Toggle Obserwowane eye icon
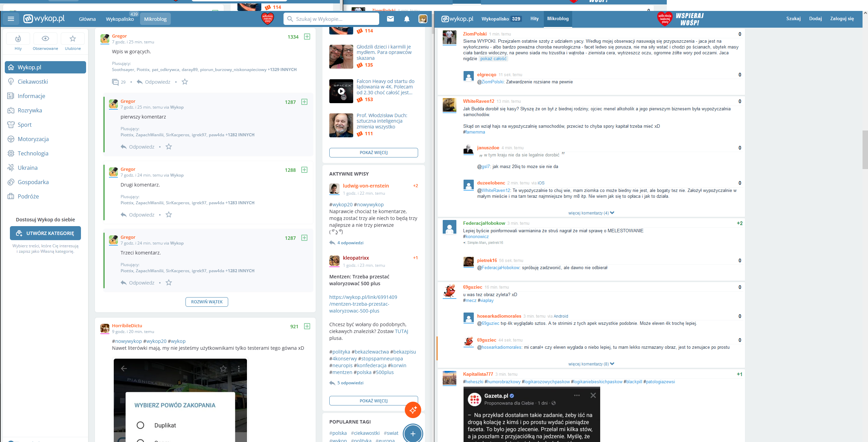The width and height of the screenshot is (868, 442). [45, 39]
